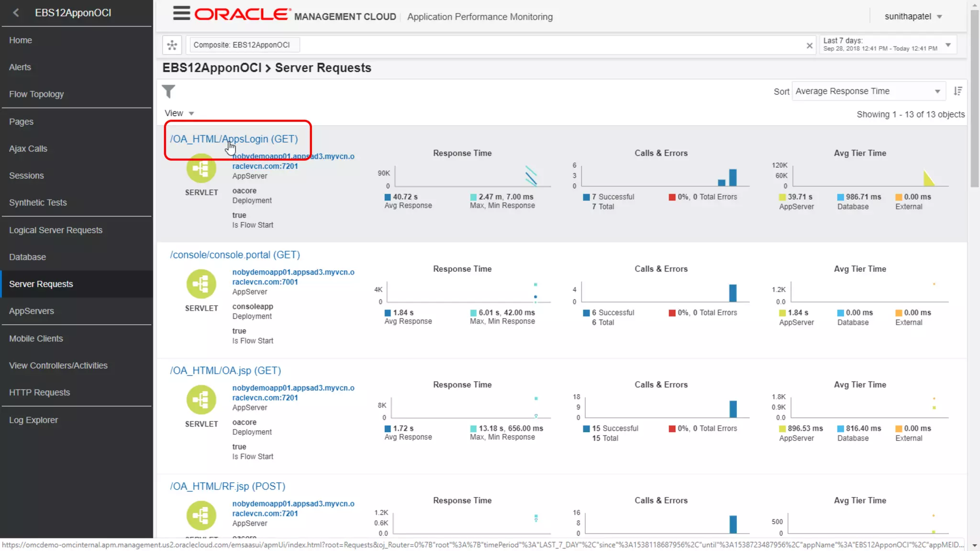The image size is (980, 551).
Task: Open the Sort Average Response Time dropdown
Action: tap(869, 91)
